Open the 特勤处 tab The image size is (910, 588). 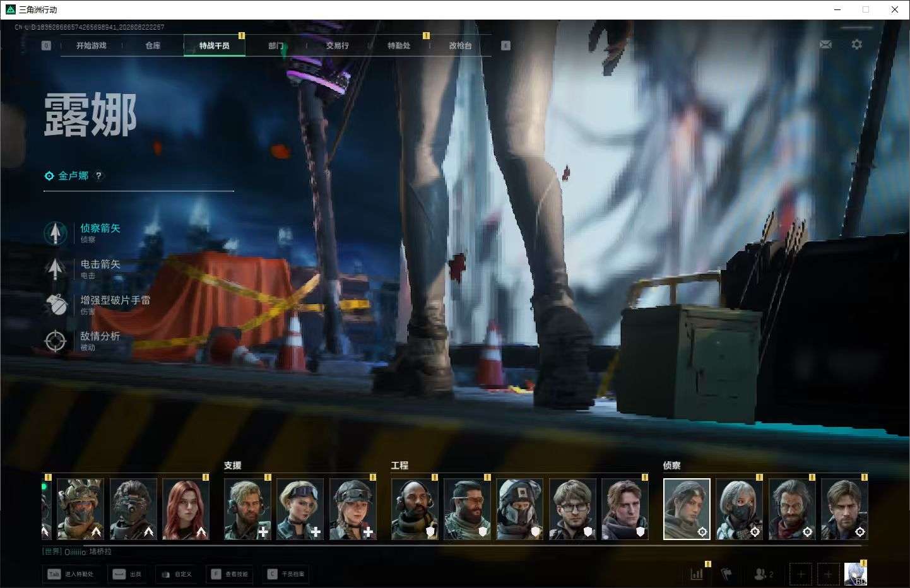click(399, 45)
